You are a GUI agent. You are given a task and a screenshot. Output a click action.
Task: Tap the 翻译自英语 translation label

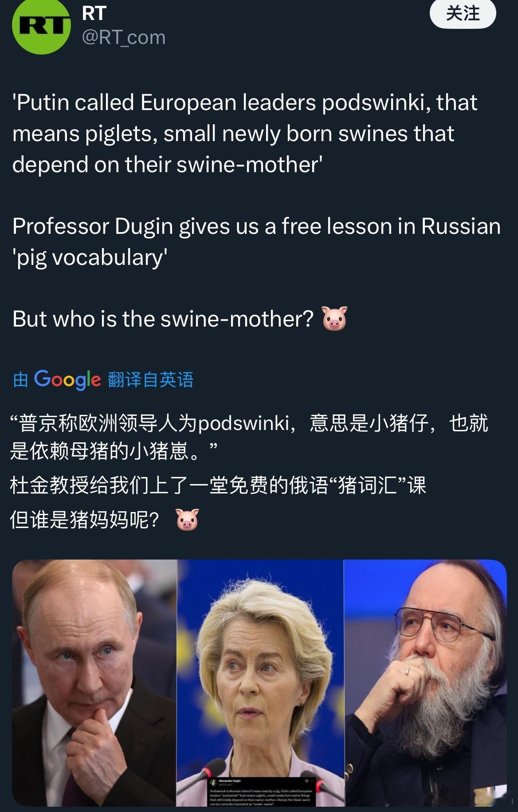(150, 380)
